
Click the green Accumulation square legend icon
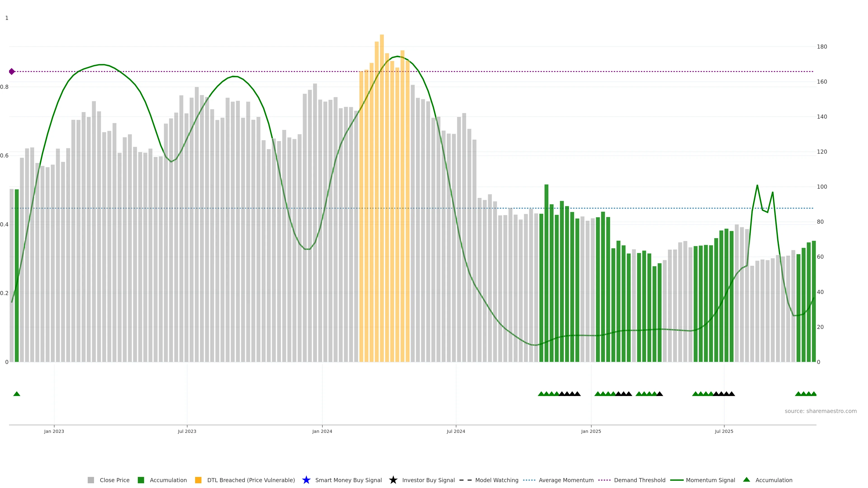click(x=141, y=480)
